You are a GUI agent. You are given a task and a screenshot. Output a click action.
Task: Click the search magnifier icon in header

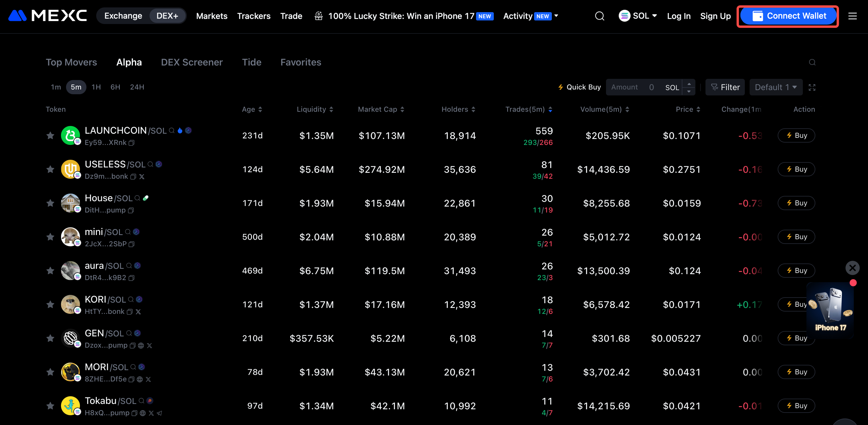click(599, 16)
